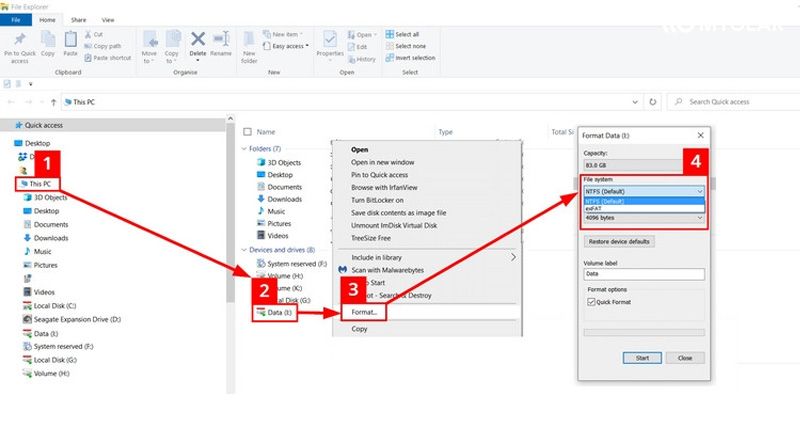
Task: Toggle the Quick Format checkbox
Action: [593, 301]
